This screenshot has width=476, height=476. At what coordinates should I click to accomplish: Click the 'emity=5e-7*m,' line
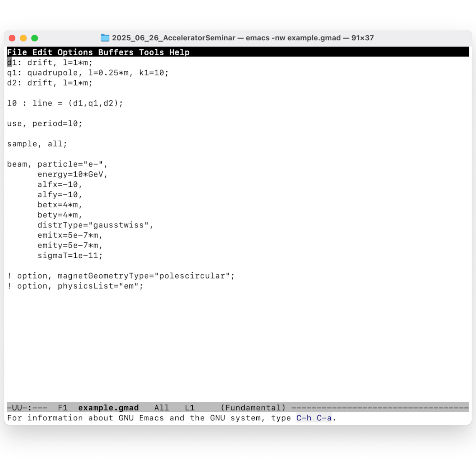[70, 245]
